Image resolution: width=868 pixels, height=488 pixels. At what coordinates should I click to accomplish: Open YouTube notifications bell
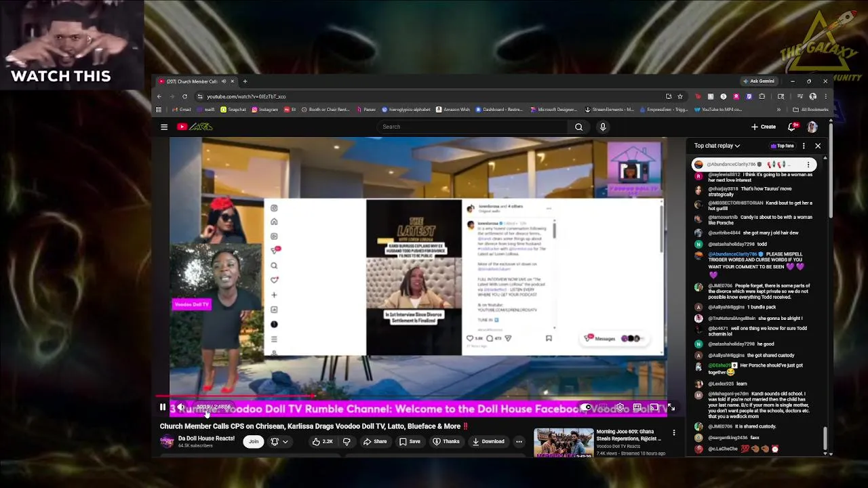791,127
